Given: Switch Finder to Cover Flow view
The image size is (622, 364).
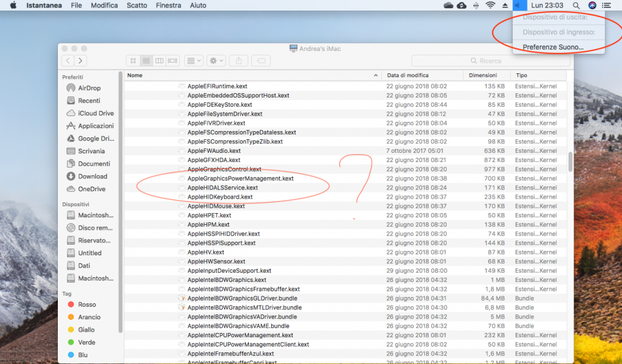Looking at the screenshot, I should point(172,61).
